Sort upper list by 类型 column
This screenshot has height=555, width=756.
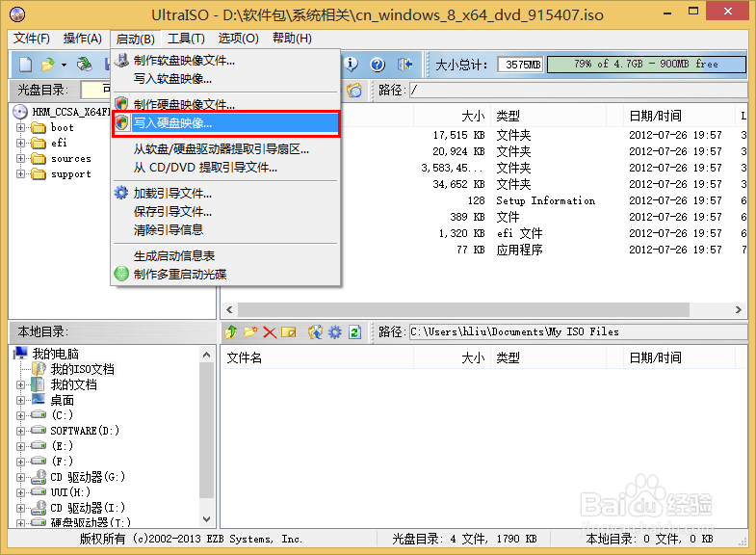[549, 116]
